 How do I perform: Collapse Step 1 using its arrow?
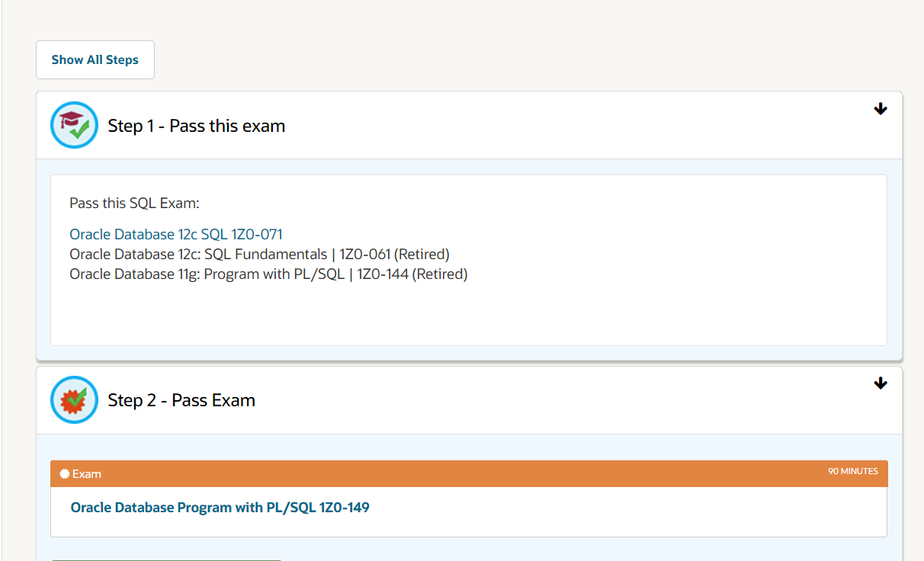881,109
